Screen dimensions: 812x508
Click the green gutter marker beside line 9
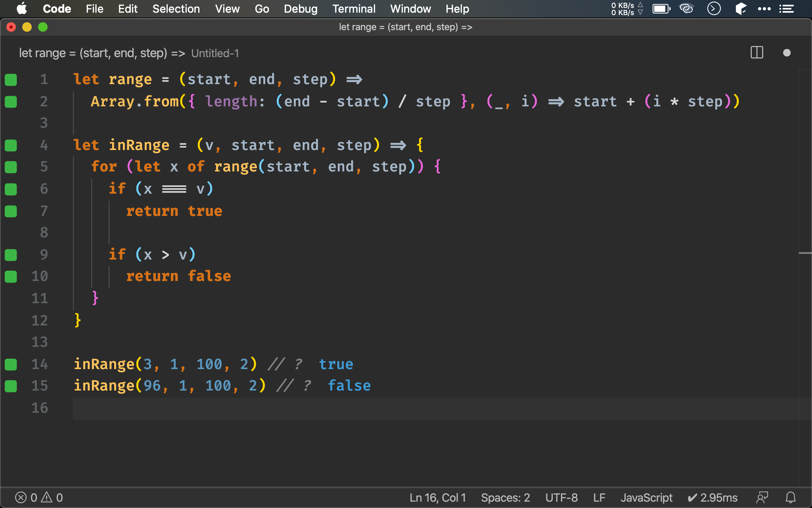click(x=11, y=255)
